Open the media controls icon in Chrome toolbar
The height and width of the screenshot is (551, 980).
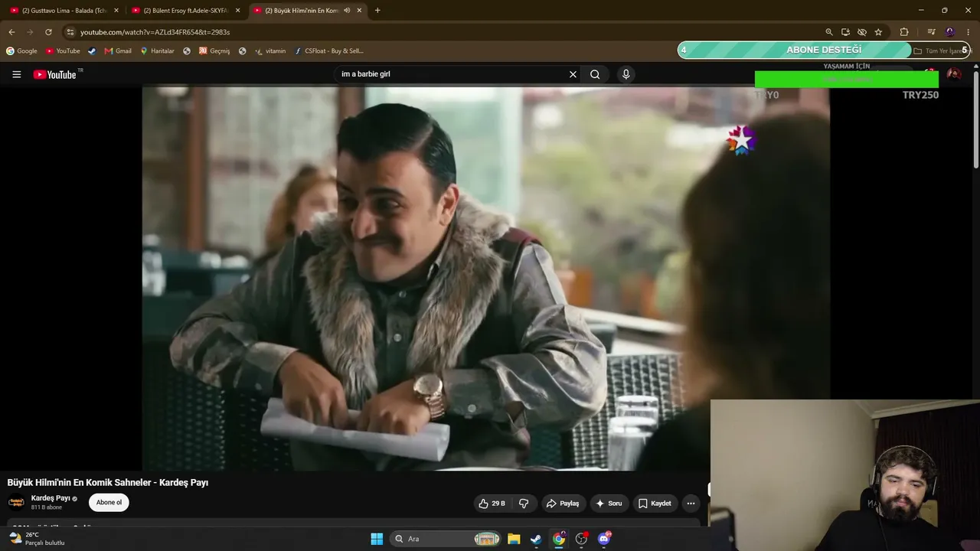click(931, 32)
